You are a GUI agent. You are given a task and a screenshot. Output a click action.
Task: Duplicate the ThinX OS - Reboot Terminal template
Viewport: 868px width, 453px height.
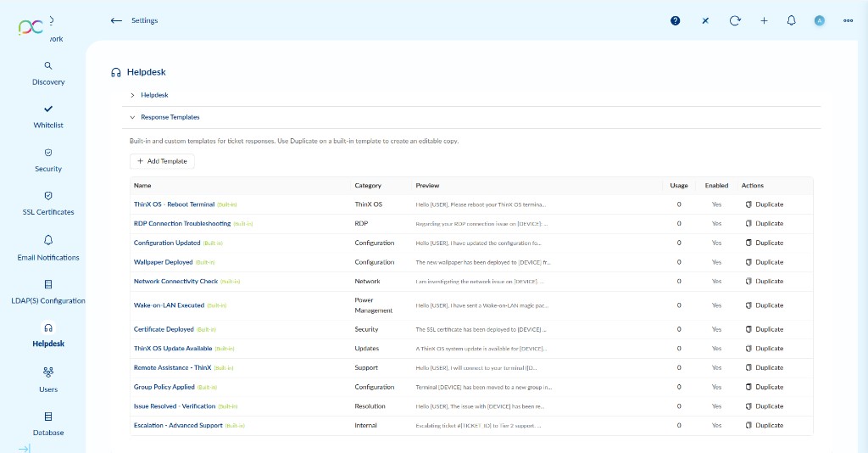pos(765,204)
